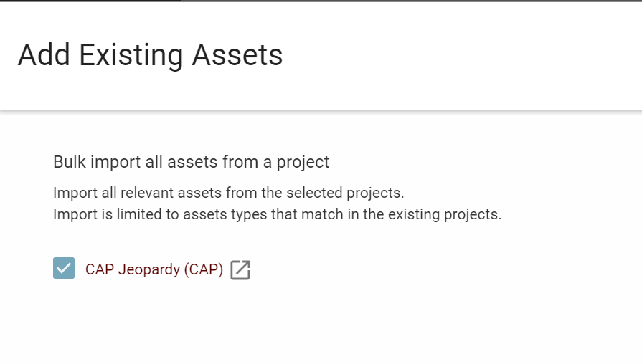Click the loading progress bar at the top
This screenshot has height=364, width=642.
(321, 1)
